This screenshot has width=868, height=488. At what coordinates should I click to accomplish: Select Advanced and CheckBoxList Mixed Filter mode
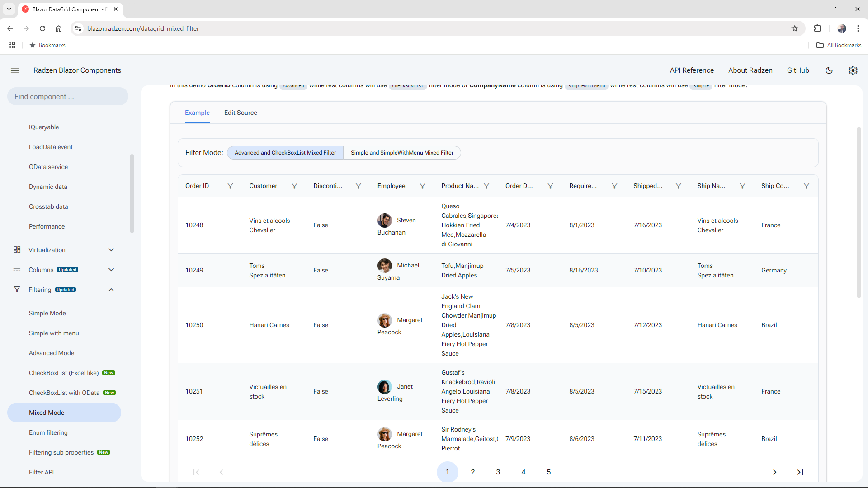285,153
